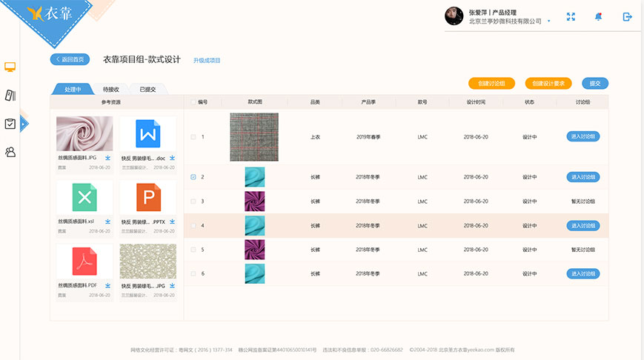Check the checkbox for row 5
The image size is (644, 360).
(193, 250)
